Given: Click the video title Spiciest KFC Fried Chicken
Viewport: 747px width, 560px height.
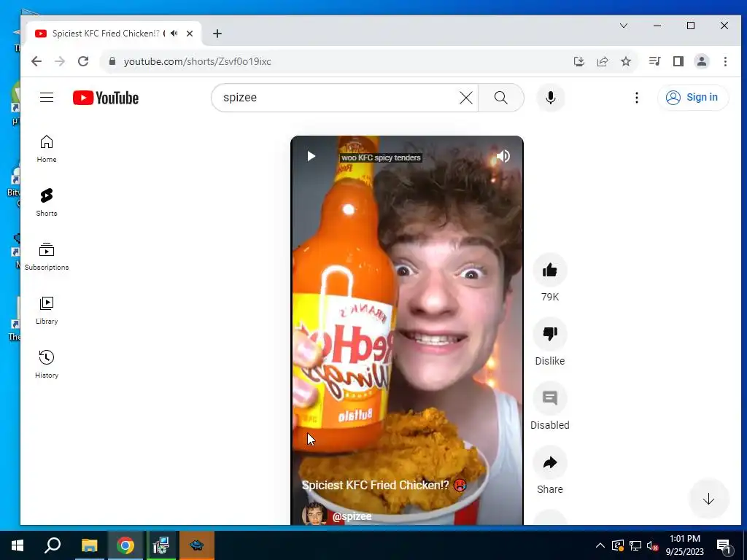Looking at the screenshot, I should pyautogui.click(x=376, y=485).
